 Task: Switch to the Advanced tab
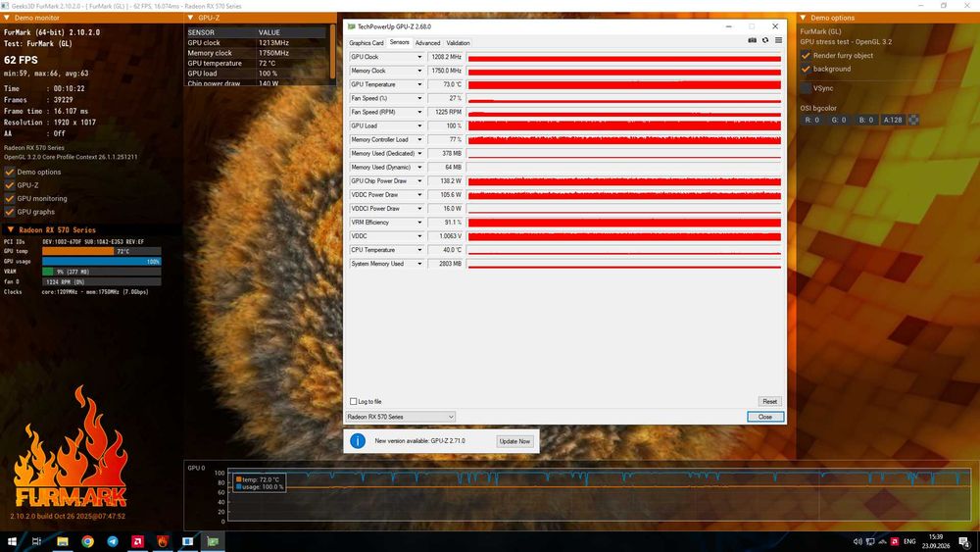[427, 42]
